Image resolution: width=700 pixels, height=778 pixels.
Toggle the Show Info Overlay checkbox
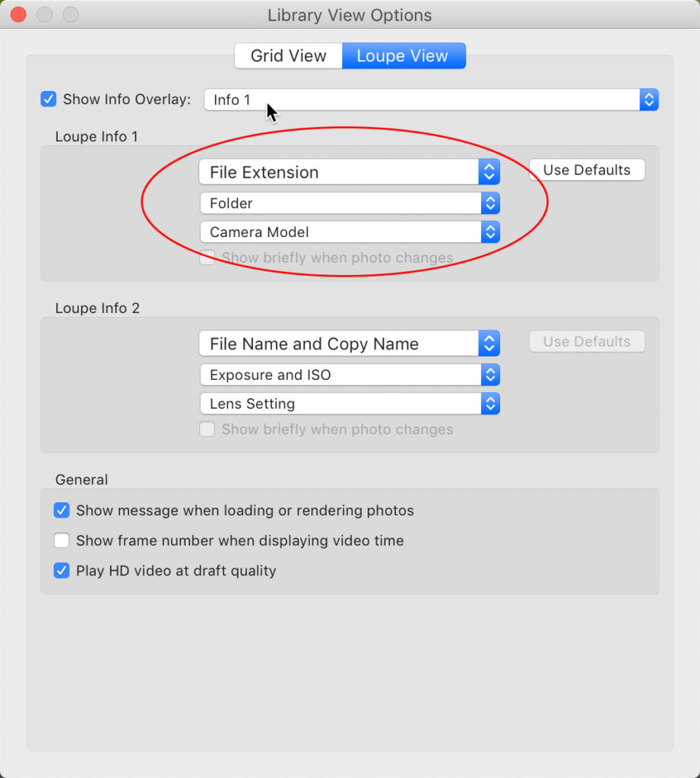point(49,100)
